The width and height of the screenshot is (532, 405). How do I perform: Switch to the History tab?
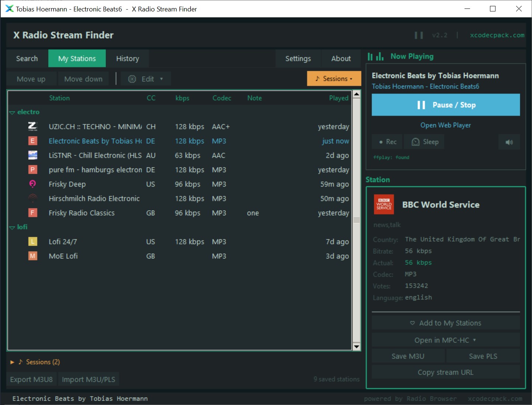[x=128, y=58]
